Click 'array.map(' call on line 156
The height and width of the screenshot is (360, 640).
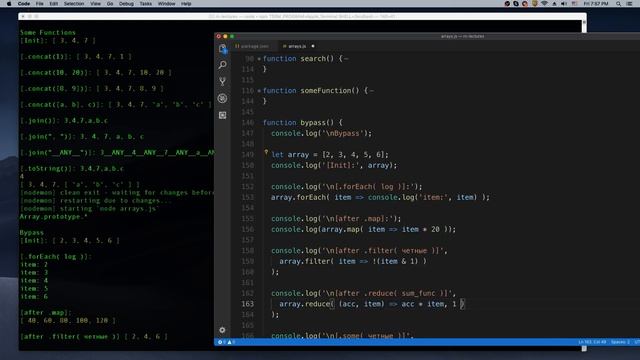(342, 229)
